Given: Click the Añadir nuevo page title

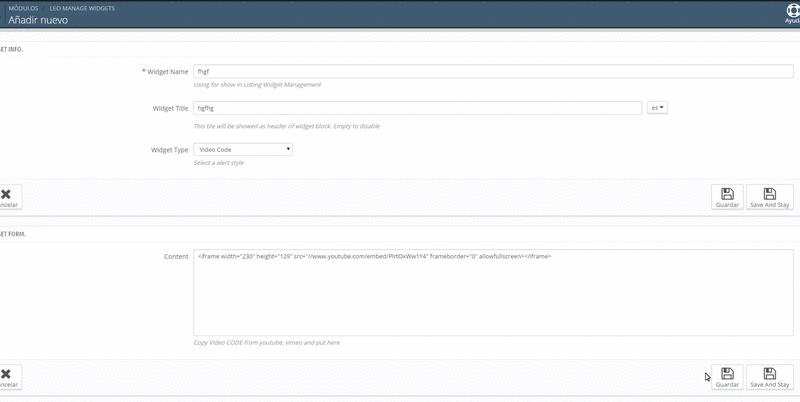Looking at the screenshot, I should (38, 20).
